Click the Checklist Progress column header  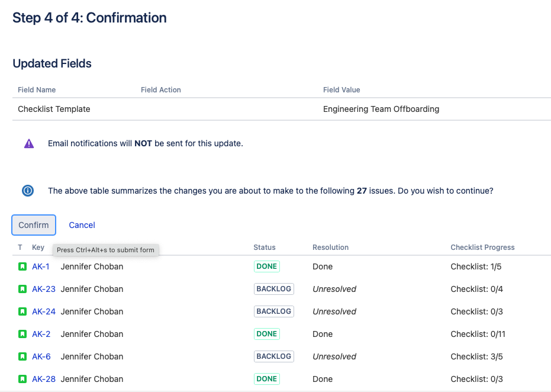pyautogui.click(x=482, y=248)
